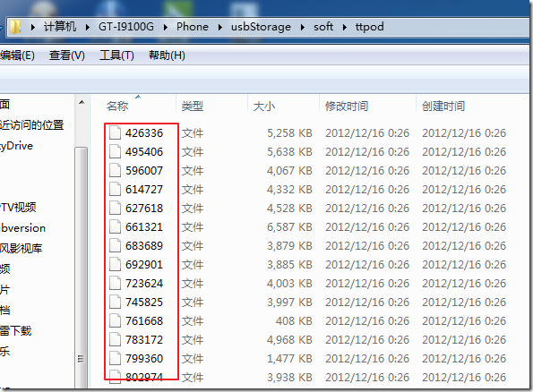
Task: Select file named 614727
Action: [144, 189]
